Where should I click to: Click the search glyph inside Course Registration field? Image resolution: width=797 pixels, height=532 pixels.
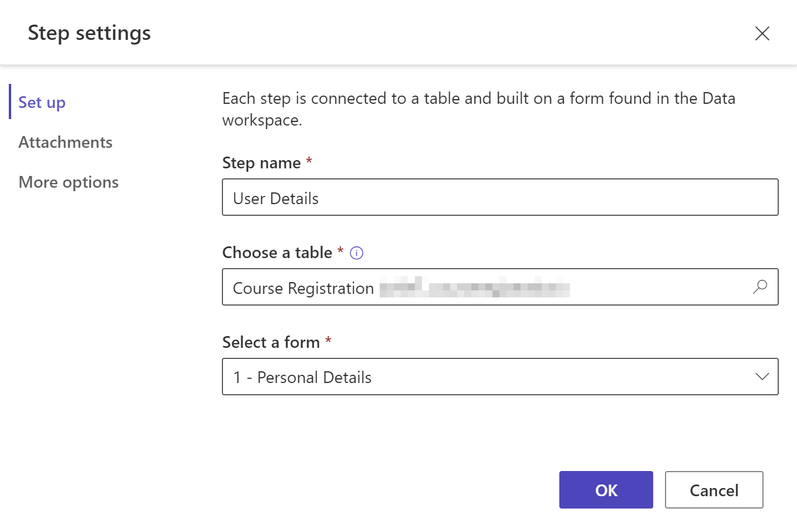(759, 287)
